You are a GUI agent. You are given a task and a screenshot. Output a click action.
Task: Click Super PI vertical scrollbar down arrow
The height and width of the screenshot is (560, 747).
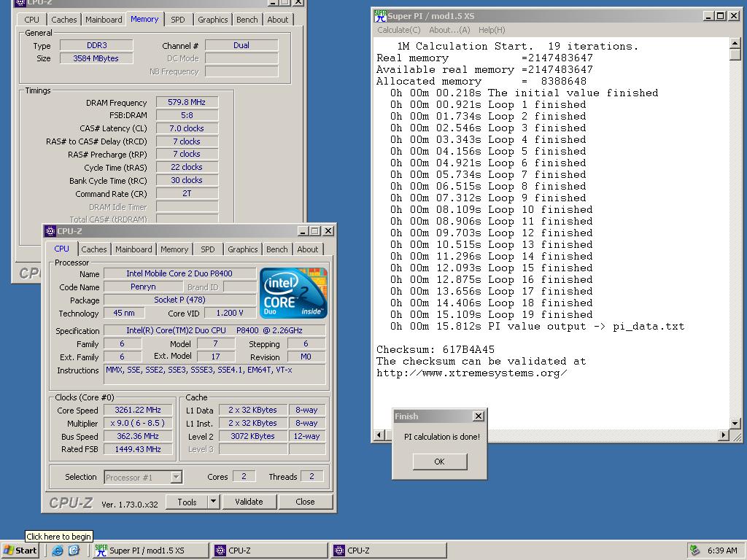click(735, 423)
